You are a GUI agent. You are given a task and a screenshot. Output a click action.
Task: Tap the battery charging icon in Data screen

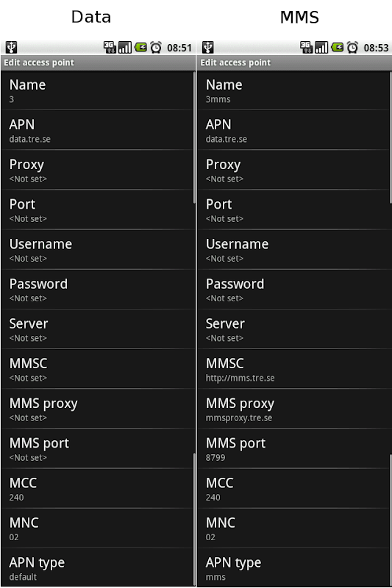tap(140, 47)
